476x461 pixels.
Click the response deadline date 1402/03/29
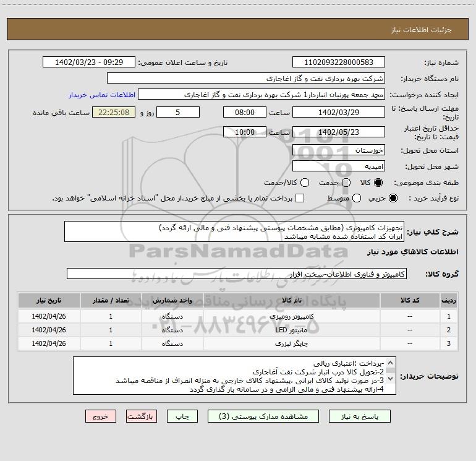pyautogui.click(x=339, y=112)
